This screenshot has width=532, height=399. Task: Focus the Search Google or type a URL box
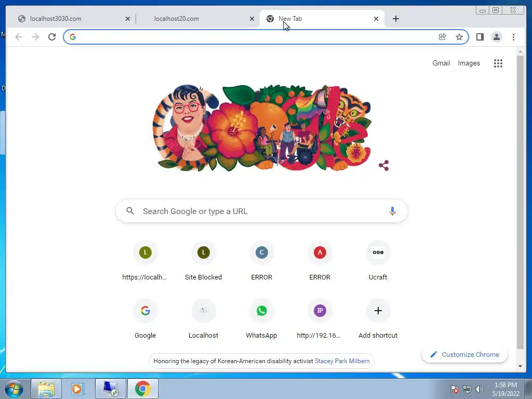coord(261,211)
